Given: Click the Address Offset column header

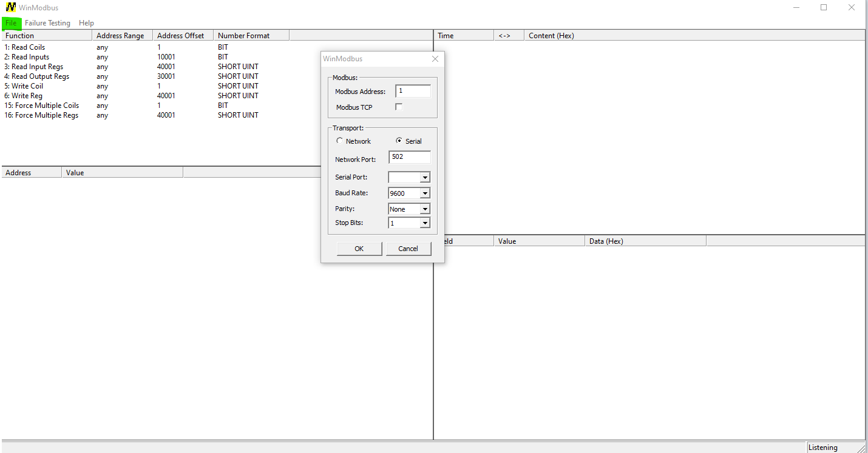Looking at the screenshot, I should tap(181, 36).
